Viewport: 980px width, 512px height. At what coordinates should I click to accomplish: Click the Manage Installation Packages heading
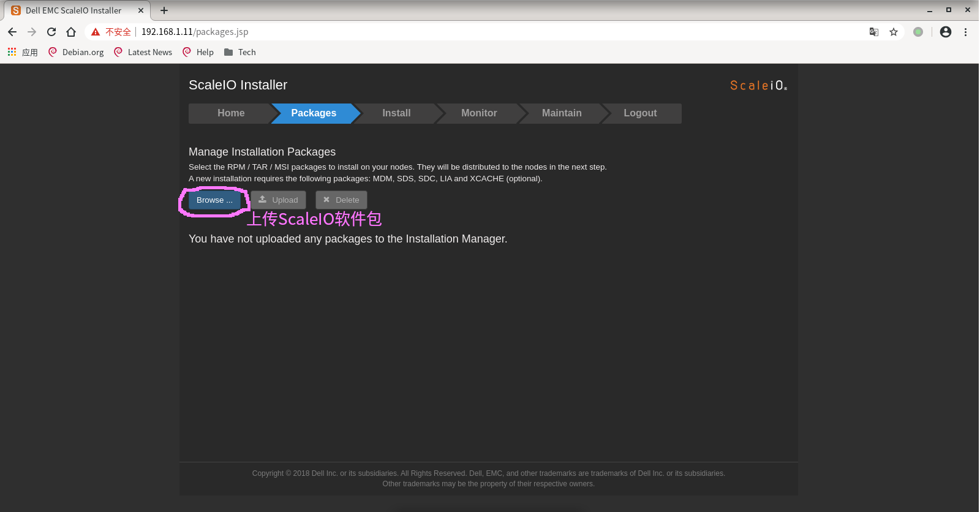[x=262, y=152]
